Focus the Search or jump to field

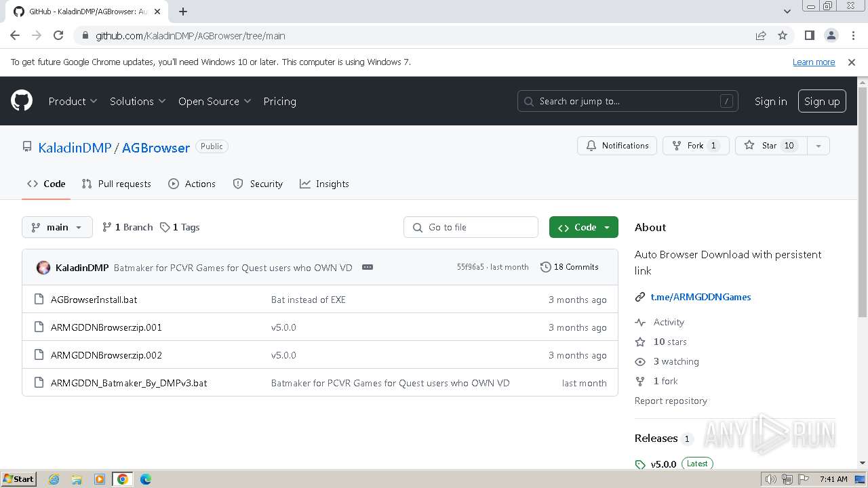tap(628, 101)
